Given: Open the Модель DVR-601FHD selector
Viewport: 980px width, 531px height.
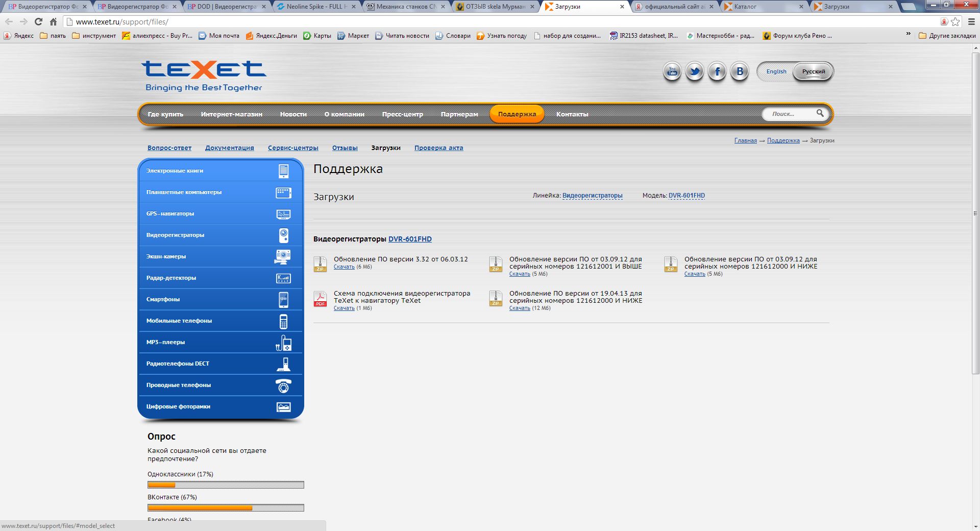Looking at the screenshot, I should [687, 196].
